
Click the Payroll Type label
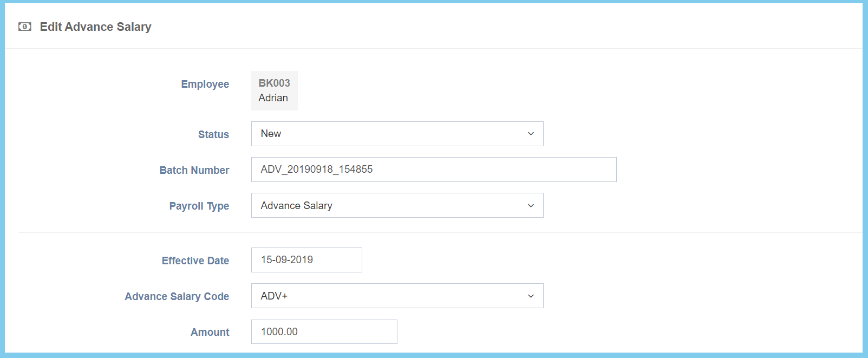199,206
